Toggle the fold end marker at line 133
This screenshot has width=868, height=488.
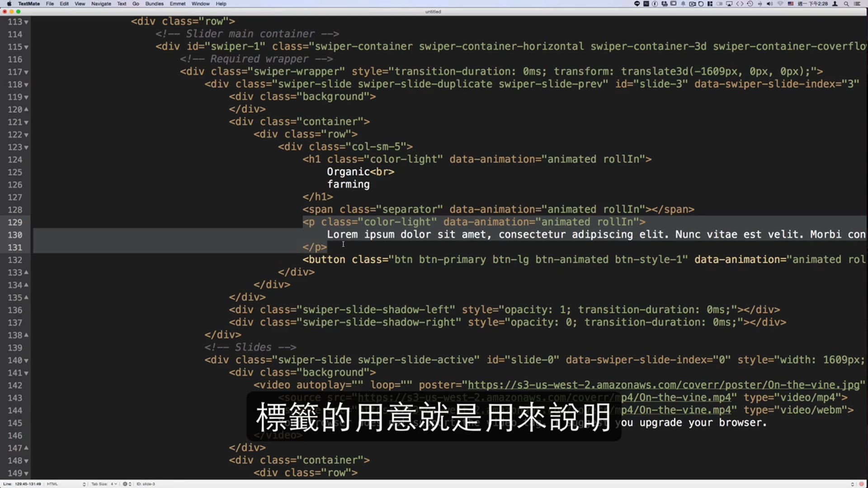pyautogui.click(x=26, y=272)
